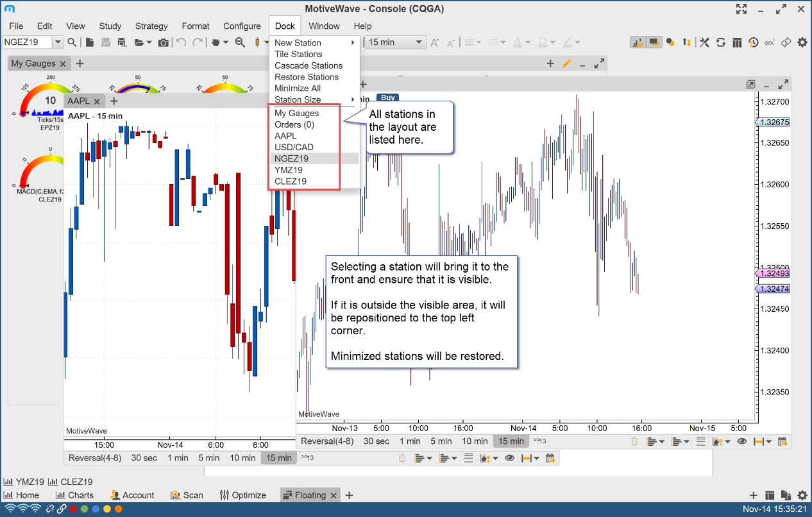
Task: Click the symbol search magnifier icon
Action: point(72,42)
